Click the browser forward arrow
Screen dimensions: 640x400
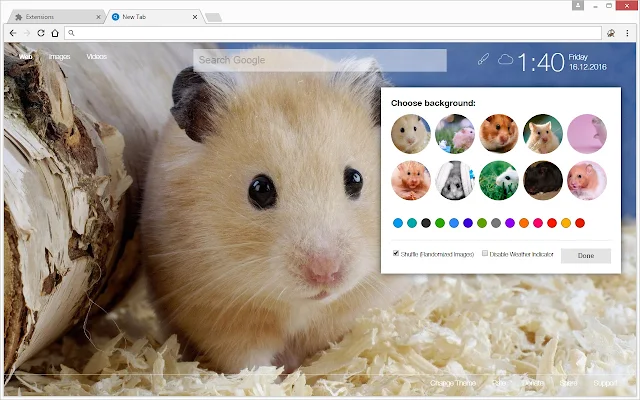coord(27,33)
